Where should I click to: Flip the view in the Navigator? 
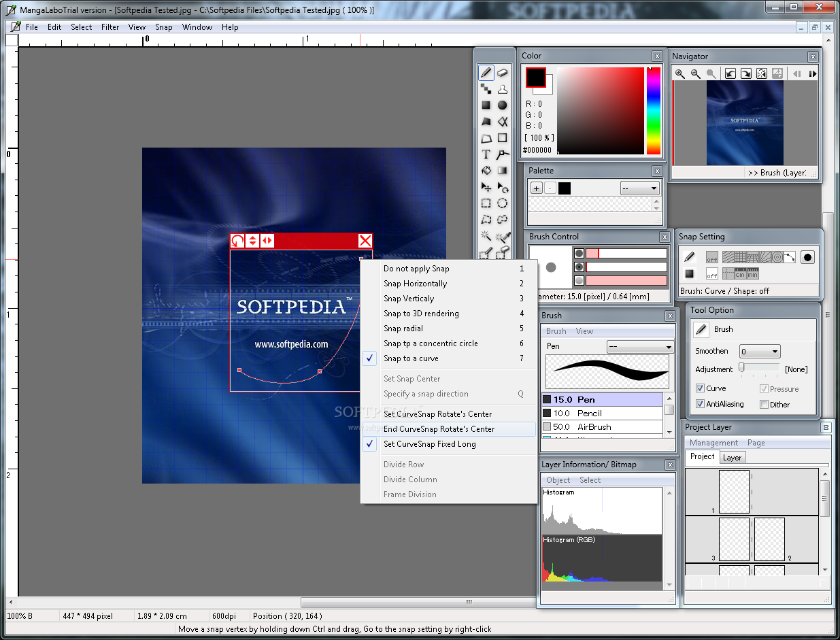[762, 73]
